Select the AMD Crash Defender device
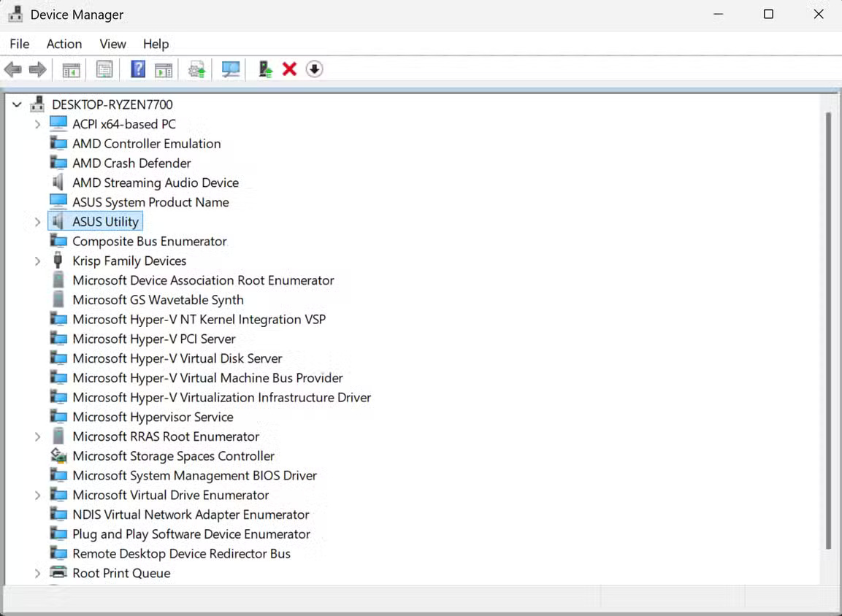 [130, 163]
